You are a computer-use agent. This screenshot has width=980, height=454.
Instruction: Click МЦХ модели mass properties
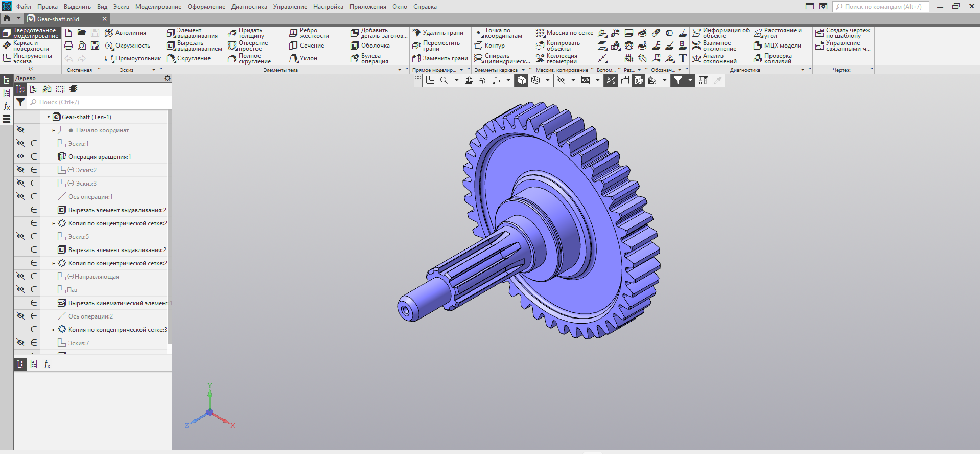777,46
